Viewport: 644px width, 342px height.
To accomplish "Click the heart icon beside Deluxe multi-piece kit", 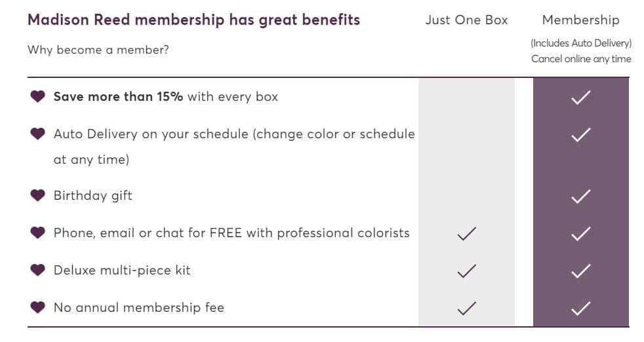I will coord(38,270).
